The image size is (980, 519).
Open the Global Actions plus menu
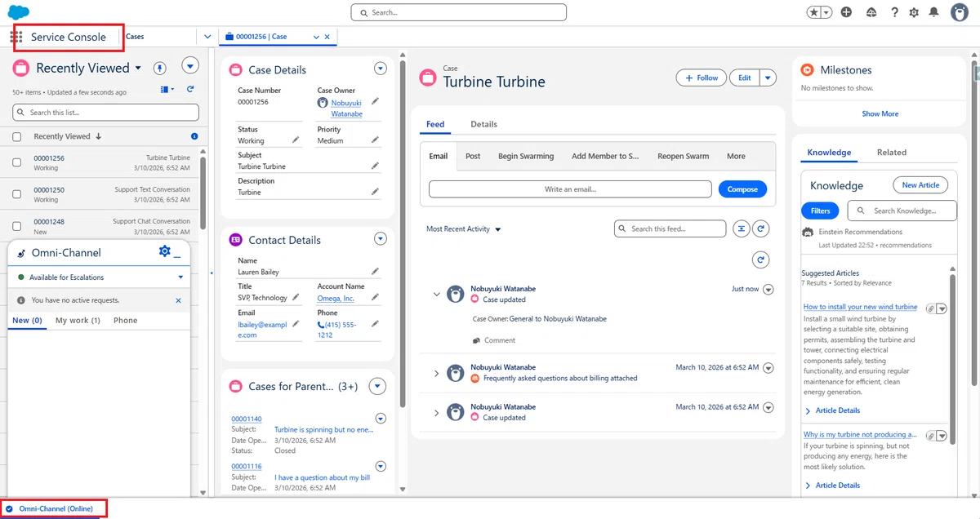coord(846,12)
